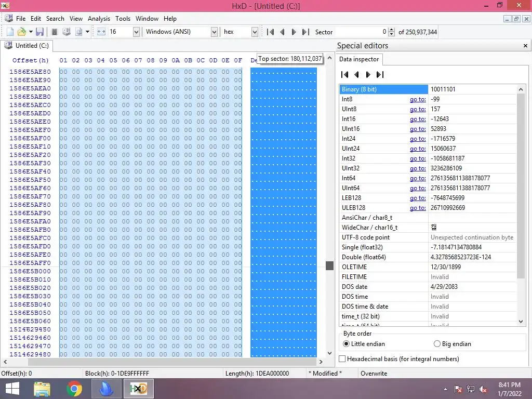Viewport: 532px width, 399px height.
Task: Jump to last sector arrow icon
Action: coord(305,32)
